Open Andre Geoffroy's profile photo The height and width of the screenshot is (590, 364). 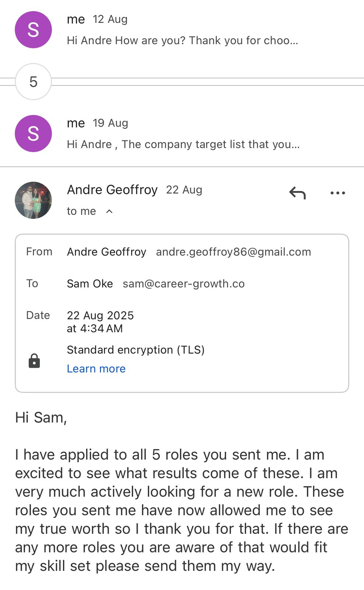(33, 200)
